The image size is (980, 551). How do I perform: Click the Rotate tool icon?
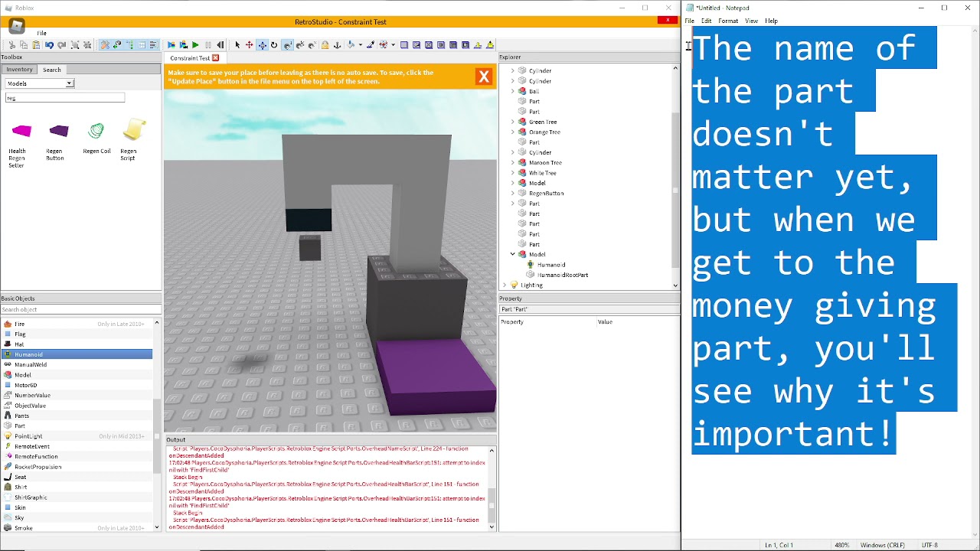(274, 45)
